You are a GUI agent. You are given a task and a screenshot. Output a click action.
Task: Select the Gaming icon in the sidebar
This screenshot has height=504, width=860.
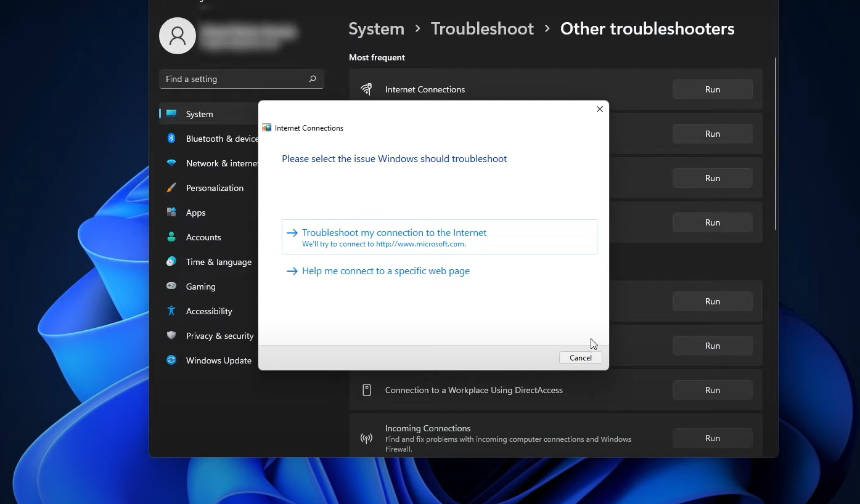tap(171, 286)
